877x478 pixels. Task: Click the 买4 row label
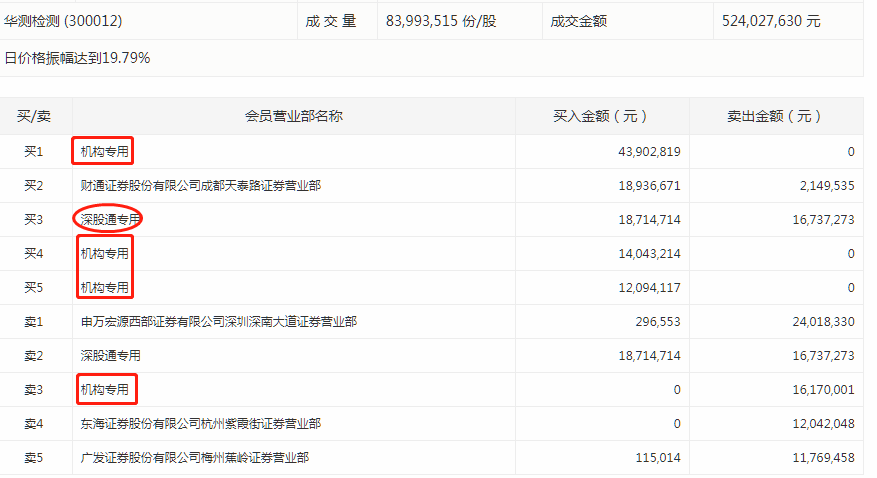34,254
